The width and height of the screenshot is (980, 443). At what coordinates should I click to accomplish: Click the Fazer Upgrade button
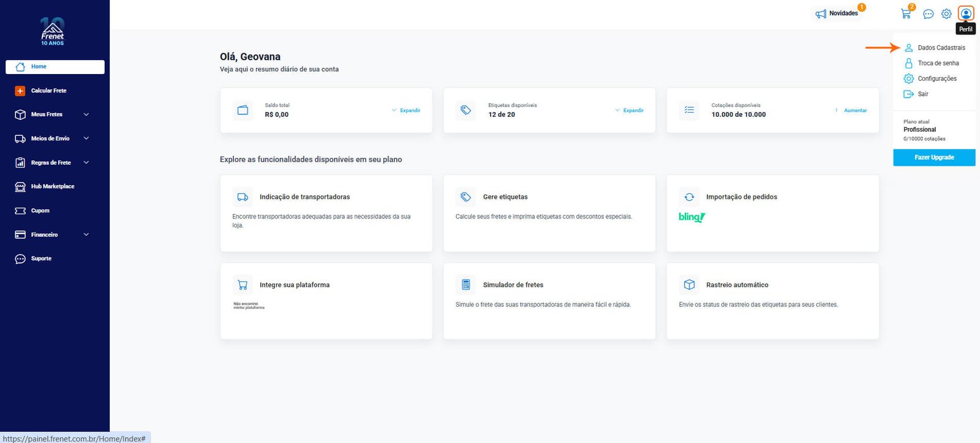934,157
